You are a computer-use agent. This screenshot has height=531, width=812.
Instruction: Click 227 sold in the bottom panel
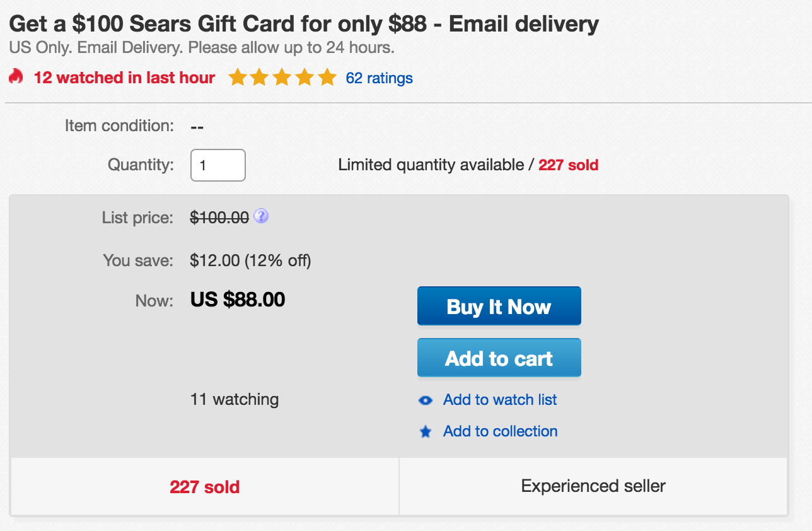[205, 487]
